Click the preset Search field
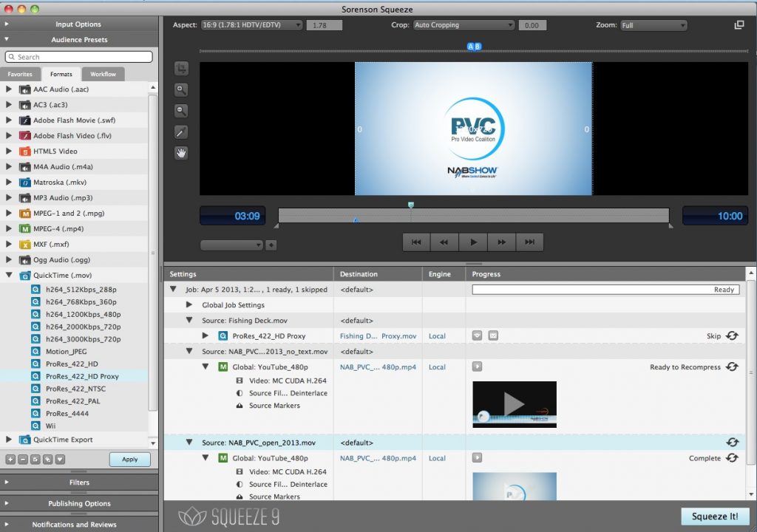Image resolution: width=757 pixels, height=532 pixels. [78, 57]
